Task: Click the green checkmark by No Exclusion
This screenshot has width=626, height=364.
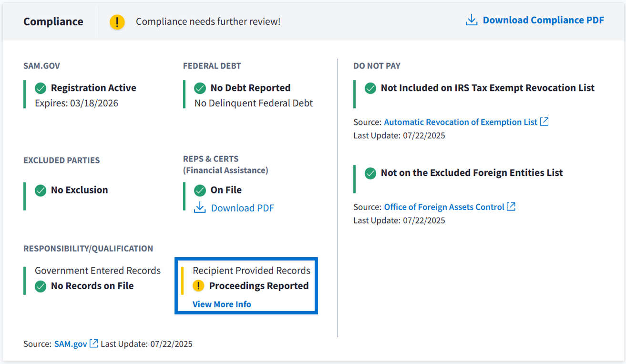Action: 41,190
